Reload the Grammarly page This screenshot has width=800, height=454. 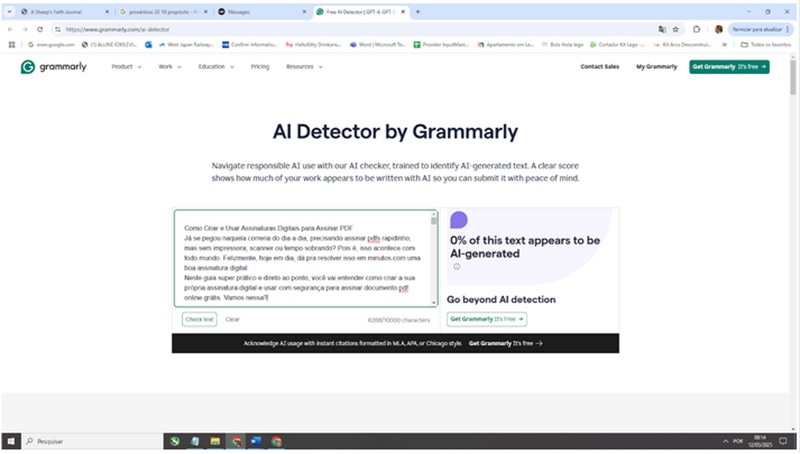click(40, 30)
